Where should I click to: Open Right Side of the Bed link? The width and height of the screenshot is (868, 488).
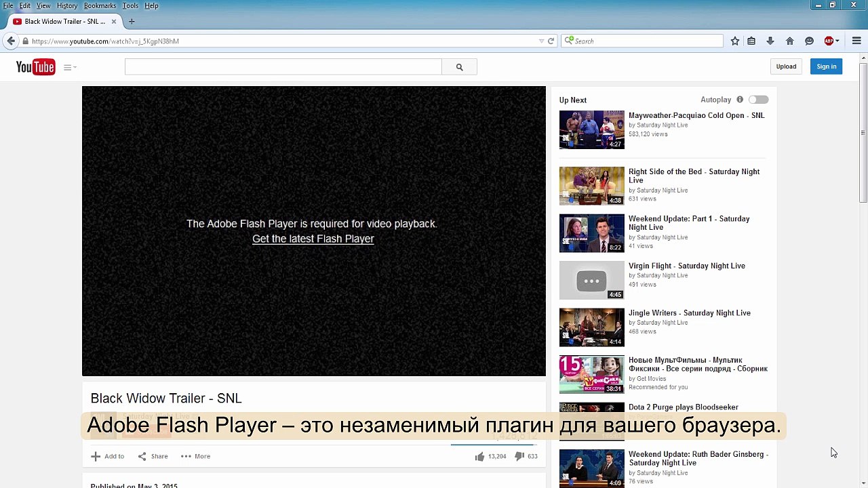(694, 176)
